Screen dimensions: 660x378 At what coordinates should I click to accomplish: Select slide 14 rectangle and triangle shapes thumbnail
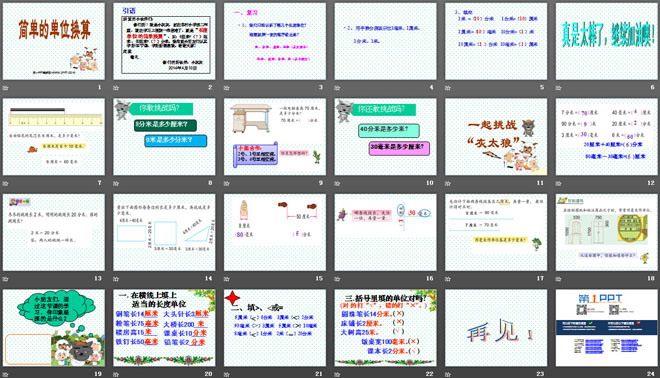tap(164, 232)
